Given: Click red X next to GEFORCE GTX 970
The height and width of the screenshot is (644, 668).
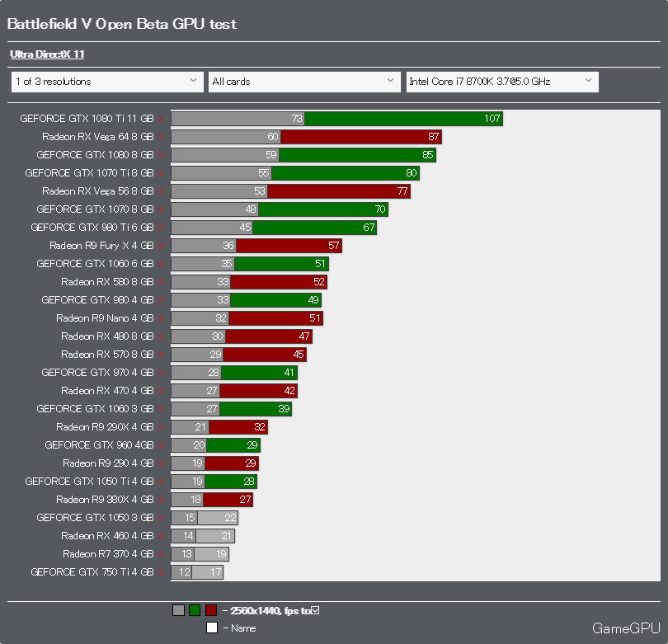Looking at the screenshot, I should click(x=161, y=373).
